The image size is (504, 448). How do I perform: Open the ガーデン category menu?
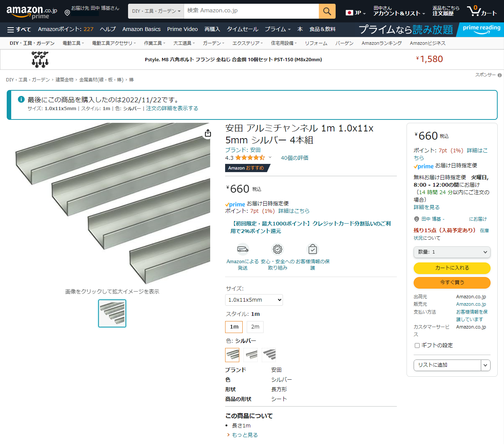pos(214,43)
